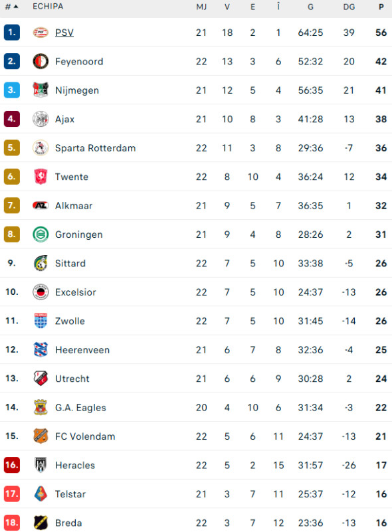
Task: Click the Feyenoord club crest
Action: click(x=40, y=61)
